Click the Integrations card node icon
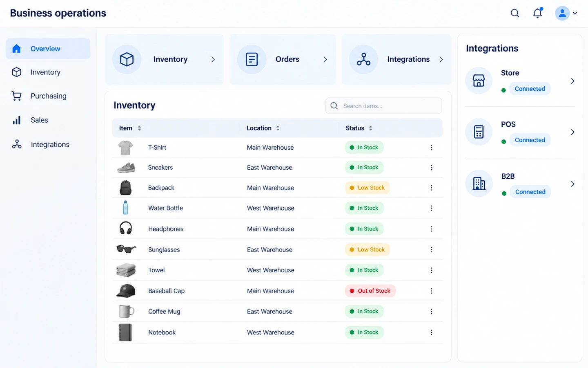The width and height of the screenshot is (588, 368). [363, 59]
